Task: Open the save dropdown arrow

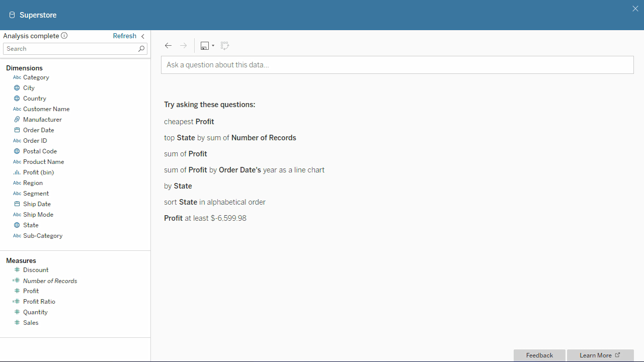Action: 213,46
